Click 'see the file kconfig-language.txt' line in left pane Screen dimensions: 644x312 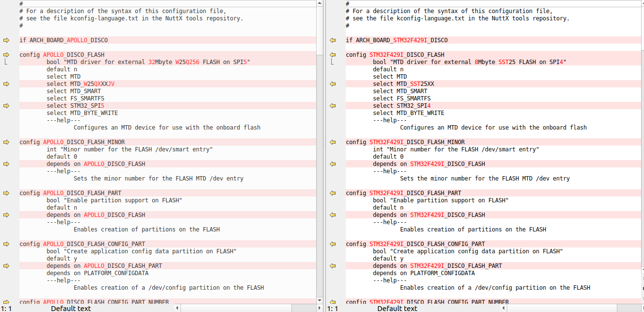click(x=131, y=18)
